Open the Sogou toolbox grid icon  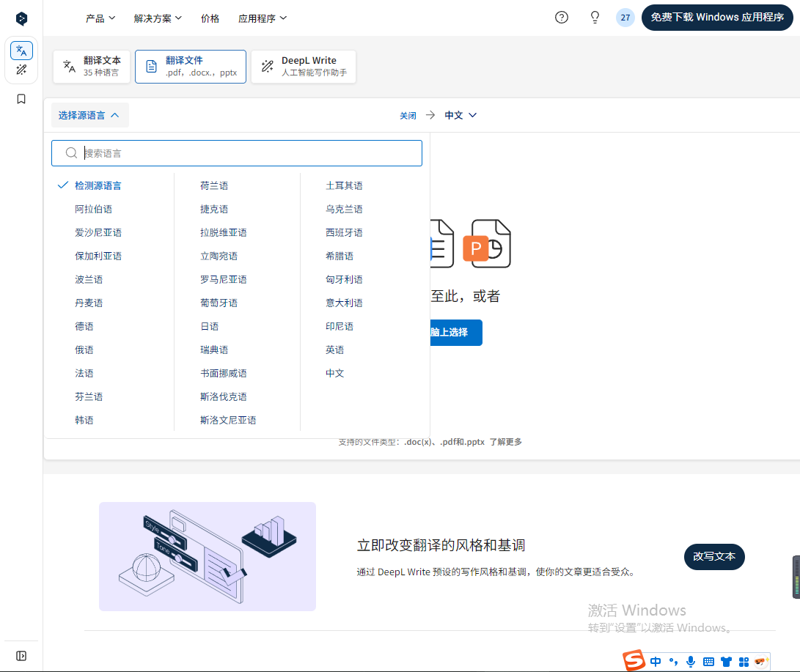tap(744, 662)
